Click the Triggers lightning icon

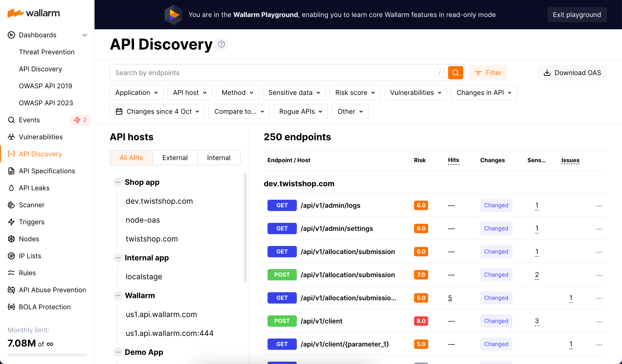tap(11, 222)
